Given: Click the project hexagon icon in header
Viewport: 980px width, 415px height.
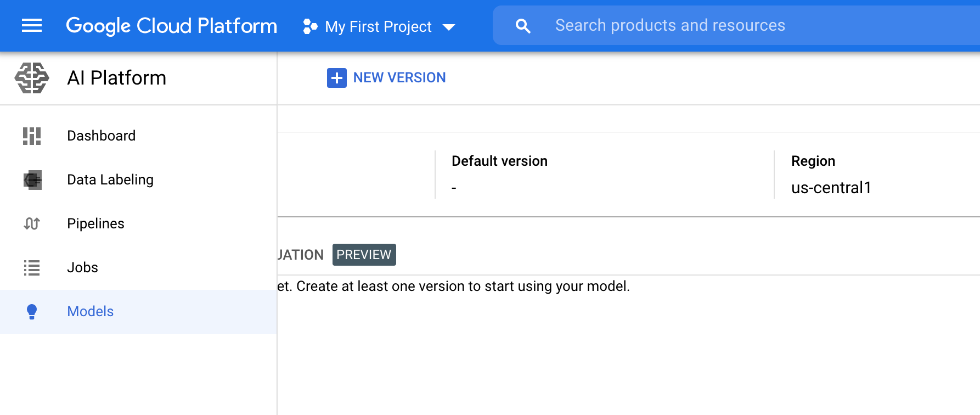Looking at the screenshot, I should 310,26.
